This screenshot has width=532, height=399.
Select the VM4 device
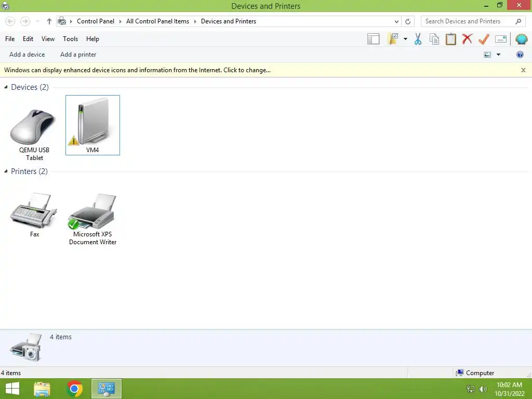[92, 125]
